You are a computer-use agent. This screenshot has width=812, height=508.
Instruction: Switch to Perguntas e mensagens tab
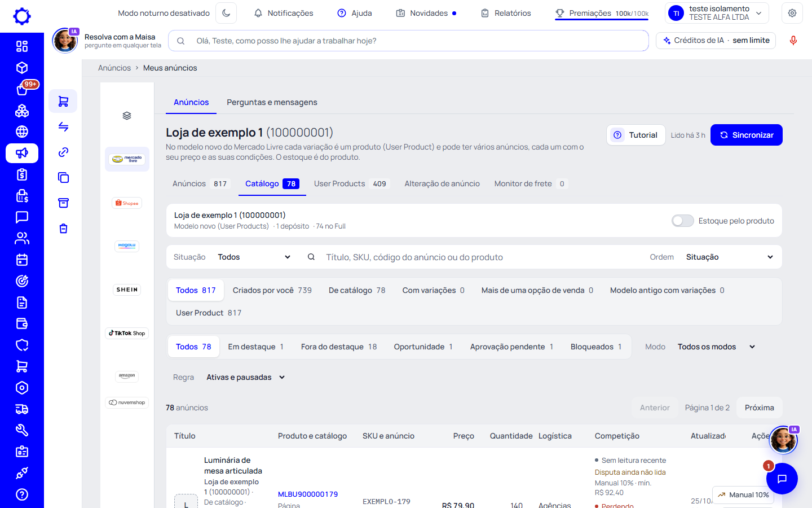coord(272,102)
